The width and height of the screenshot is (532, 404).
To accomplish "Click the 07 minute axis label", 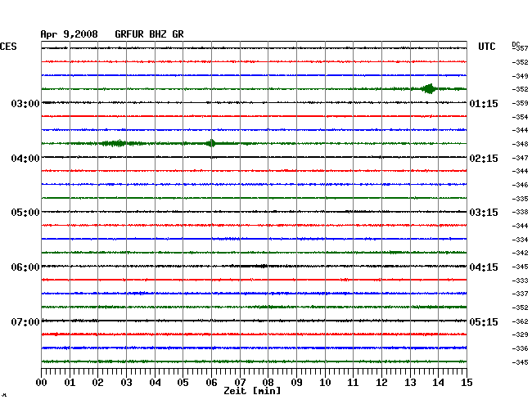I will [x=240, y=383].
